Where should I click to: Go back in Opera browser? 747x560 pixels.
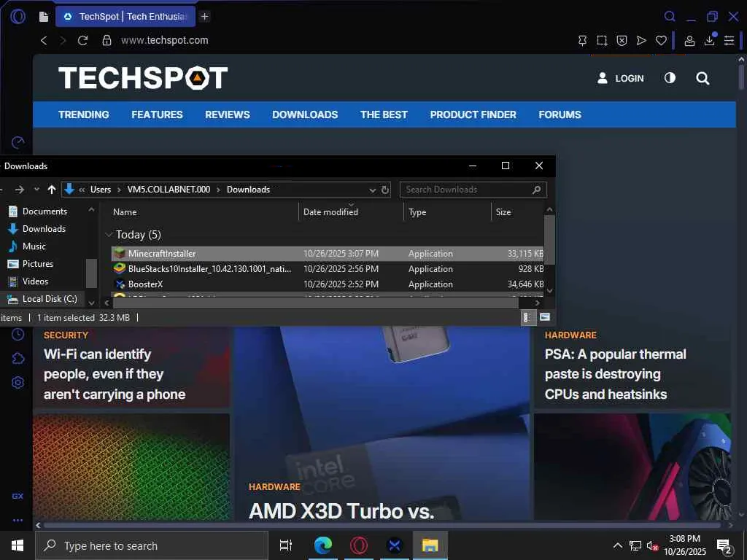(44, 41)
